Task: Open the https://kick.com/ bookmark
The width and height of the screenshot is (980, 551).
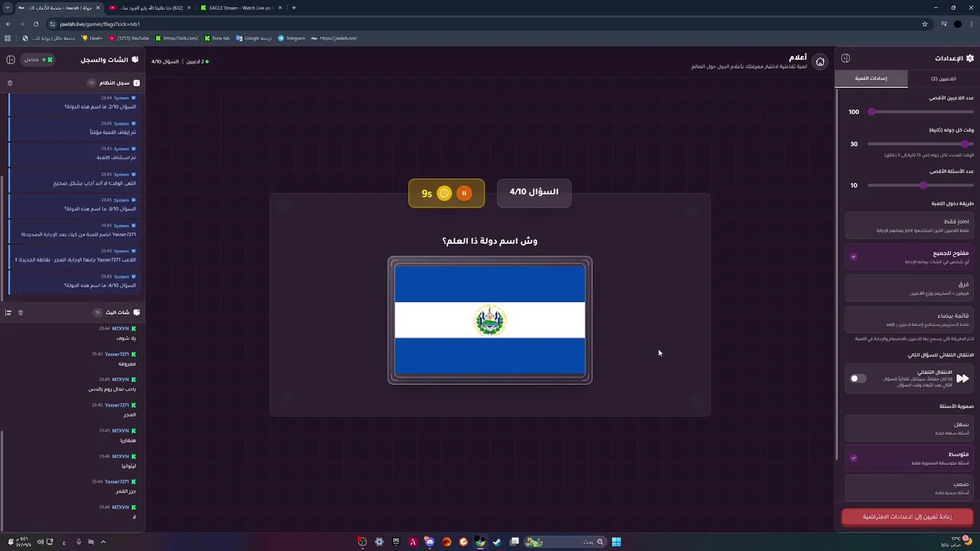Action: click(x=177, y=38)
